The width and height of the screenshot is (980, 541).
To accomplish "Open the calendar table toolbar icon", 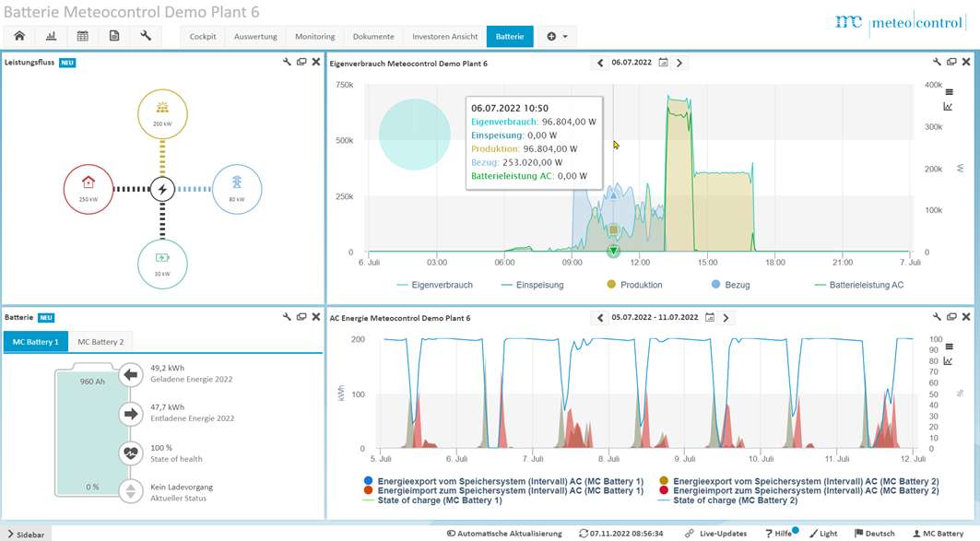I will (82, 36).
